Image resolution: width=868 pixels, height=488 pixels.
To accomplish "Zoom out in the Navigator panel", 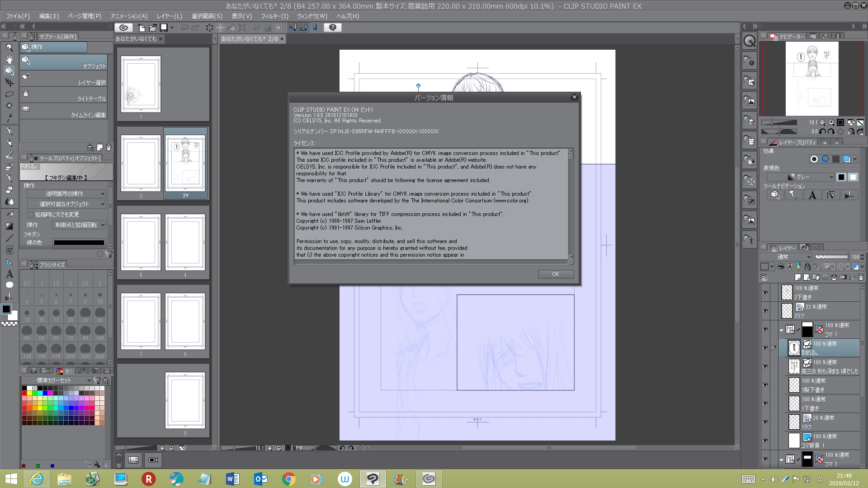I will [822, 122].
